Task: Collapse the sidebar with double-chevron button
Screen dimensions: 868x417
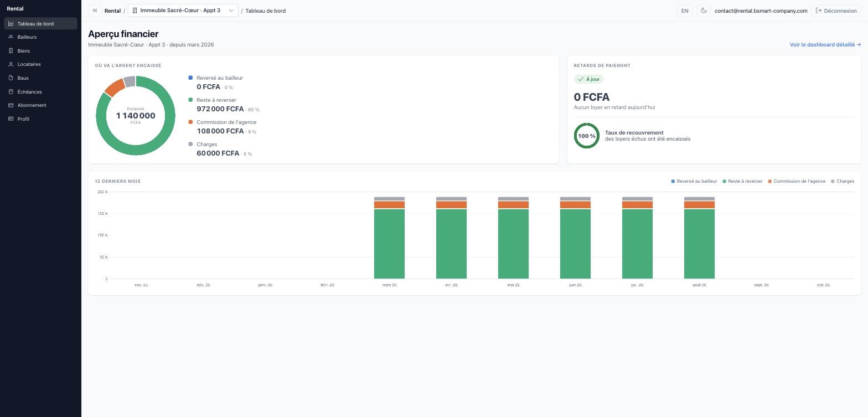Action: (x=95, y=11)
